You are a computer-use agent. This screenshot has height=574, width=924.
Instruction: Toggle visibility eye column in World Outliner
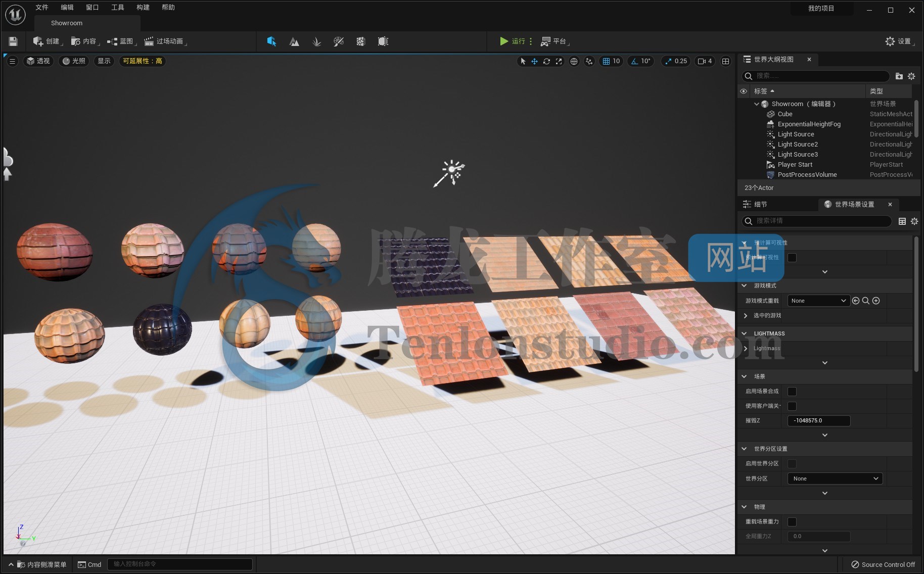point(744,91)
